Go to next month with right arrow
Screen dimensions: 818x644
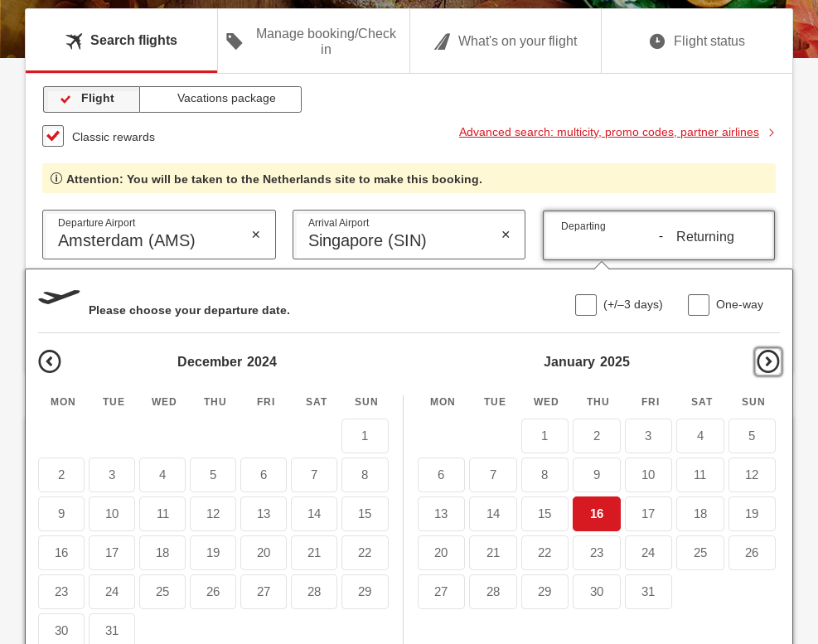[768, 361]
